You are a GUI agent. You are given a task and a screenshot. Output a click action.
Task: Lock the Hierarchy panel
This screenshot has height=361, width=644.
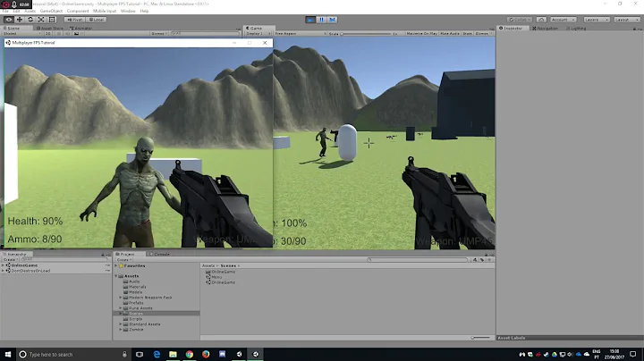click(103, 255)
